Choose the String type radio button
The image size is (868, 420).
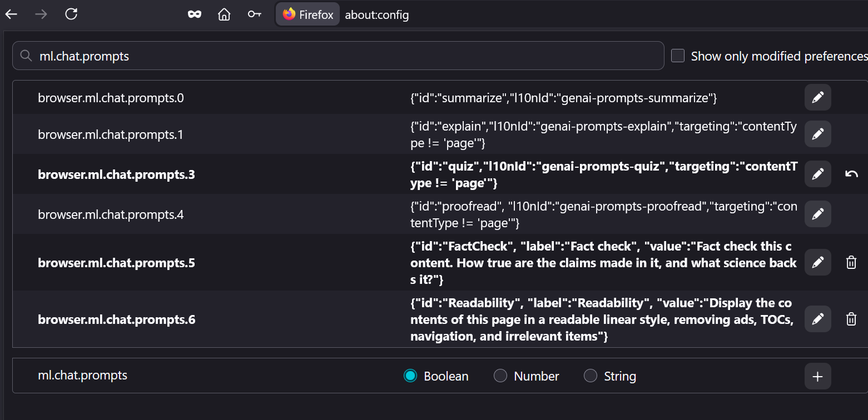tap(591, 376)
